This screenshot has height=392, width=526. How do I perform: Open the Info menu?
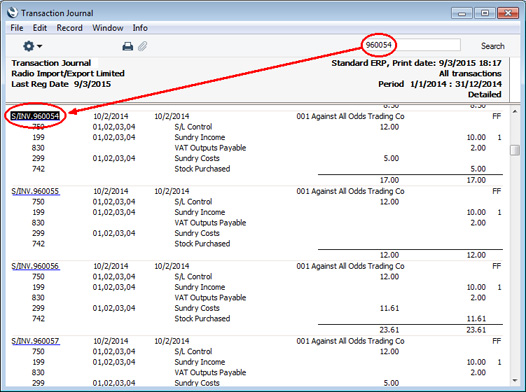[x=140, y=28]
